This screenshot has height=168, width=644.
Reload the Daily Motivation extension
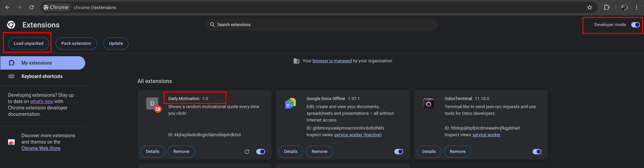[247, 152]
